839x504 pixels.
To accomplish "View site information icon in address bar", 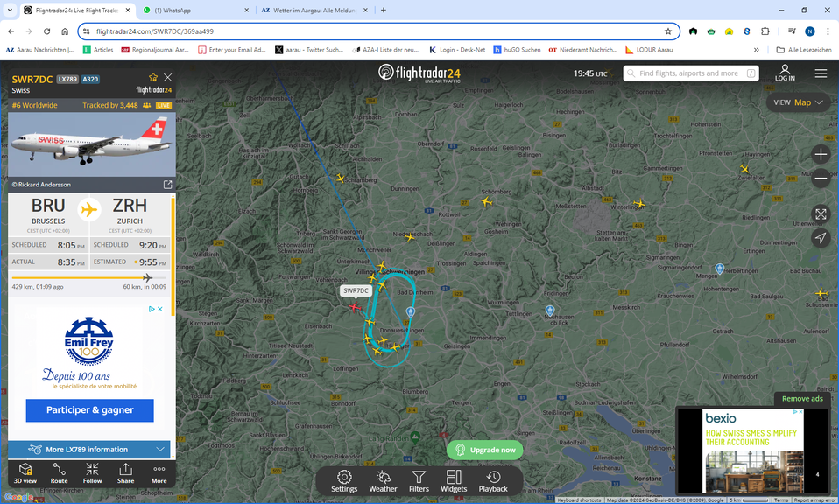I will click(x=87, y=31).
